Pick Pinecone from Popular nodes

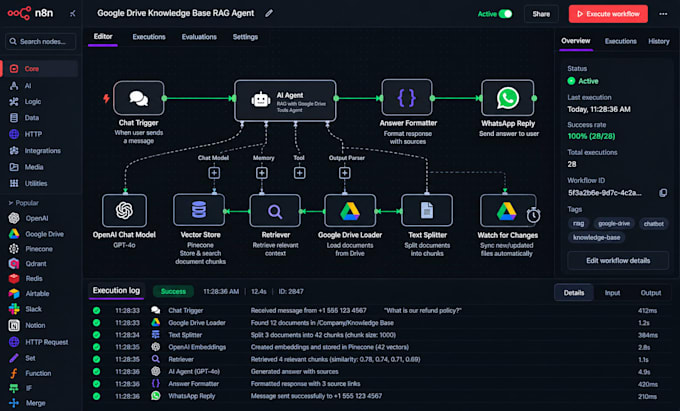click(31, 249)
